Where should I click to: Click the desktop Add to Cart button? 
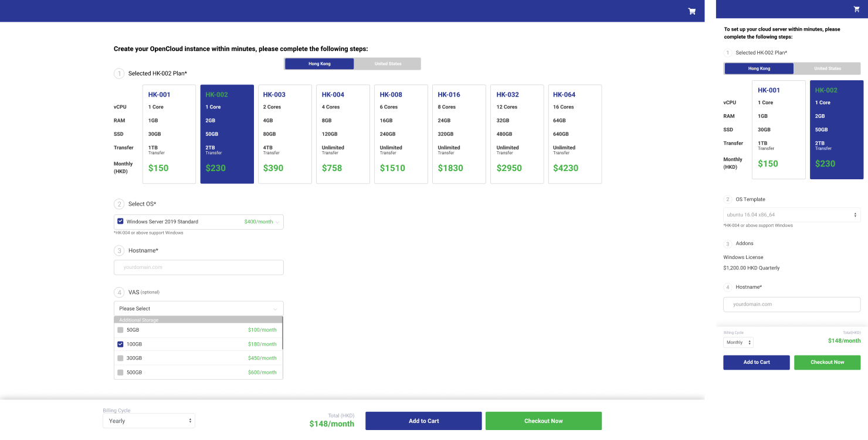point(423,421)
